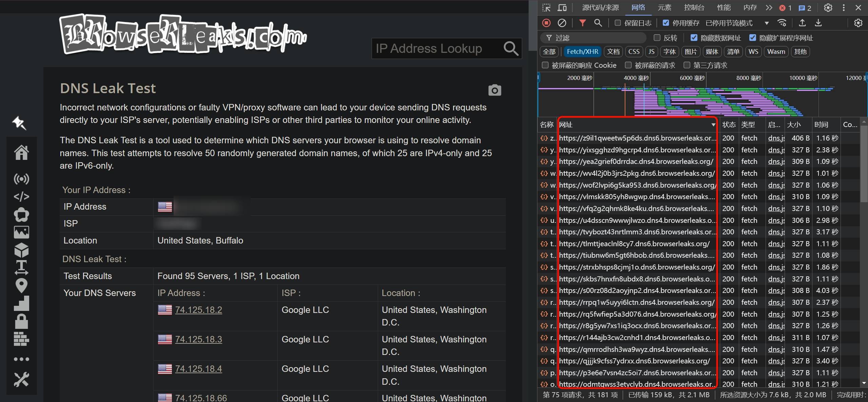Viewport: 868px width, 402px height.
Task: Click the 网址 column sort arrow
Action: click(713, 125)
